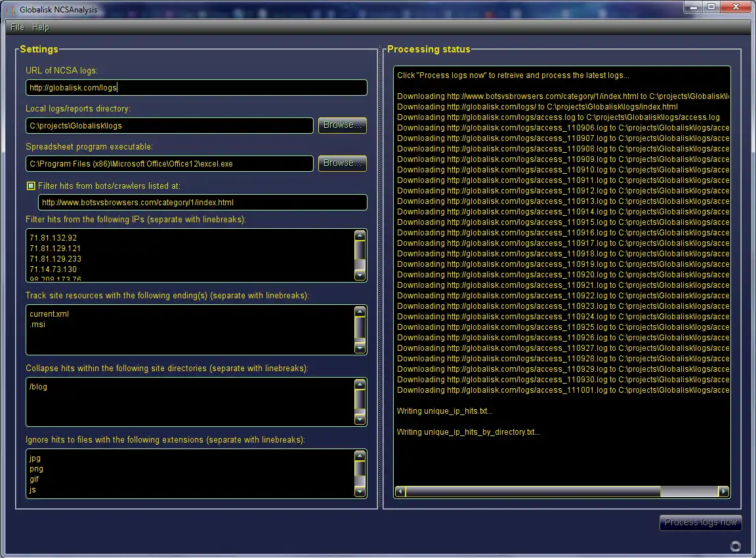The image size is (756, 558).
Task: Close the Globalisk NCSAnalysis window
Action: [x=736, y=7]
